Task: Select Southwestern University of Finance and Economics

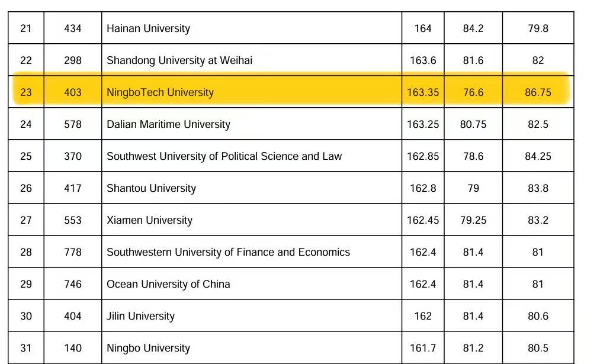Action: tap(228, 252)
